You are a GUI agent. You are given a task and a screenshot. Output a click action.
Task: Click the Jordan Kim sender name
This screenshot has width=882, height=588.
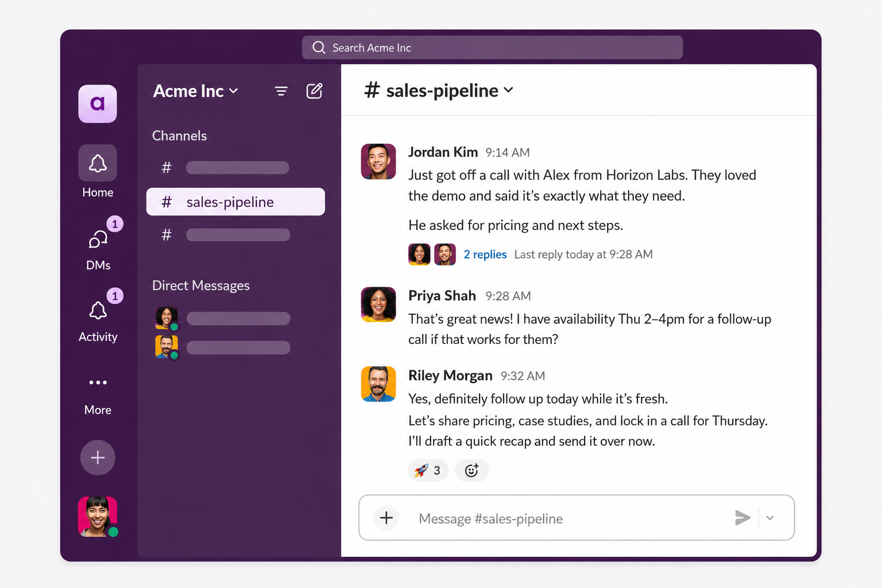(443, 152)
